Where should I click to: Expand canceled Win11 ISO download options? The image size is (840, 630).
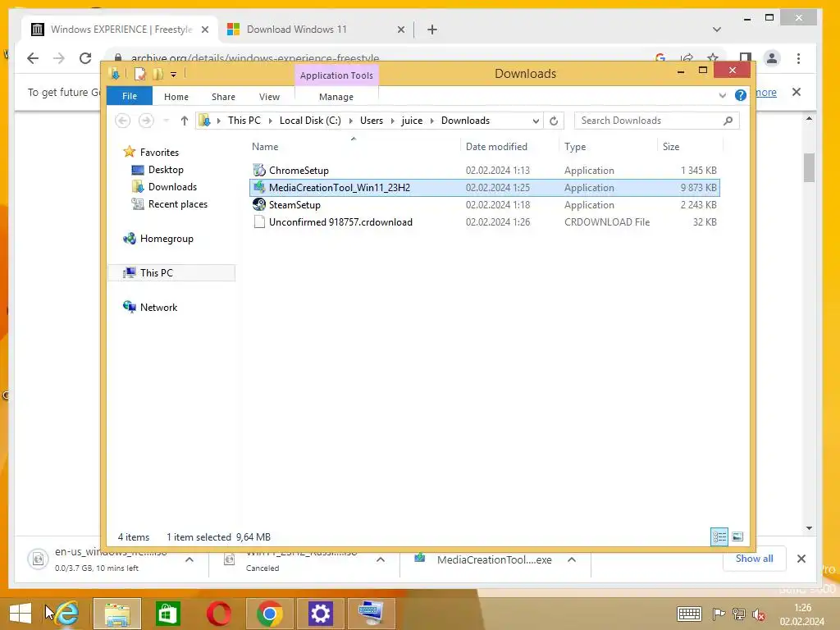(381, 559)
